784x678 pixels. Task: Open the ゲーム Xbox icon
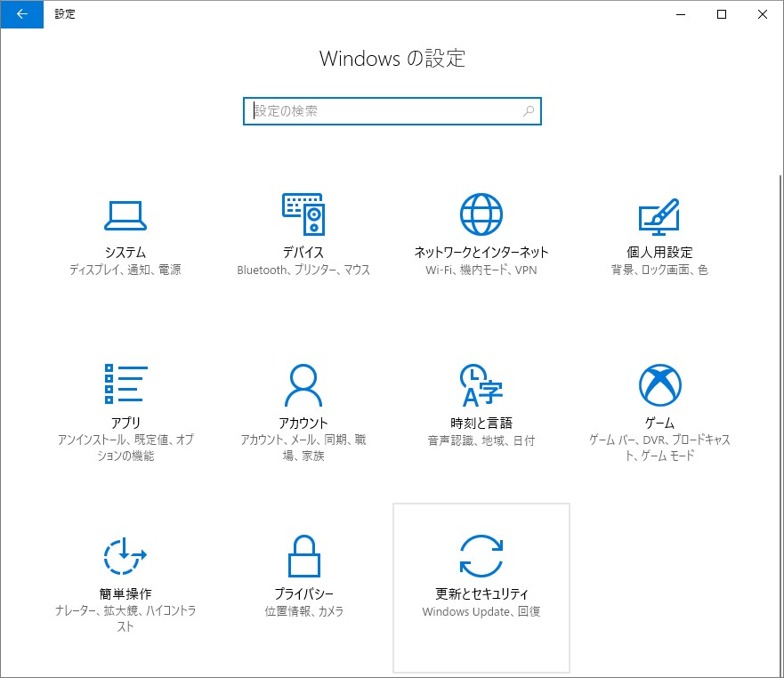coord(660,385)
